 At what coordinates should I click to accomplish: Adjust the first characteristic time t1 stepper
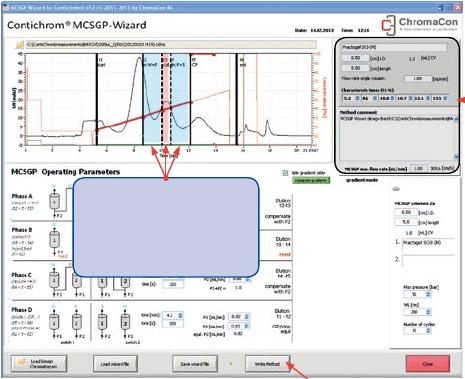click(357, 98)
